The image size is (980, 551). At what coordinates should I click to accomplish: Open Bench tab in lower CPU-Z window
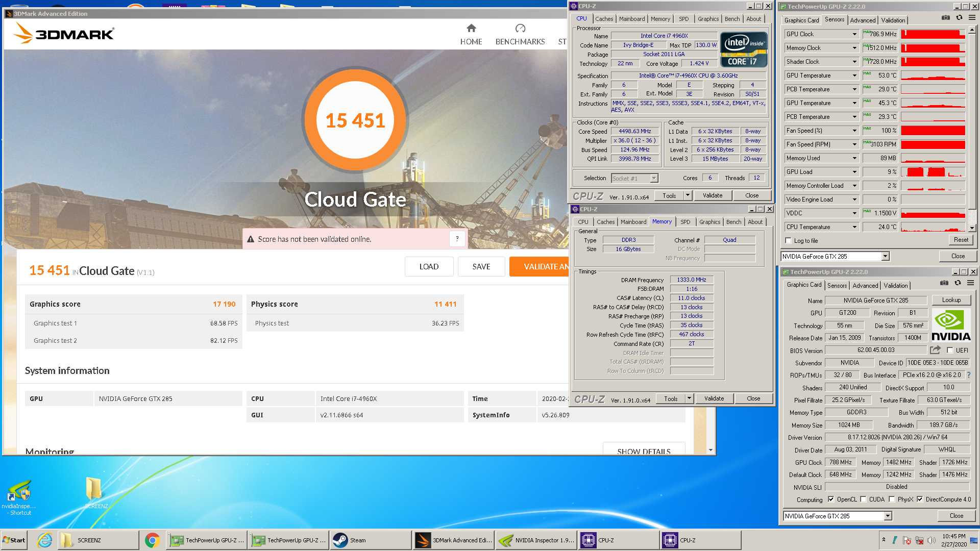(733, 222)
